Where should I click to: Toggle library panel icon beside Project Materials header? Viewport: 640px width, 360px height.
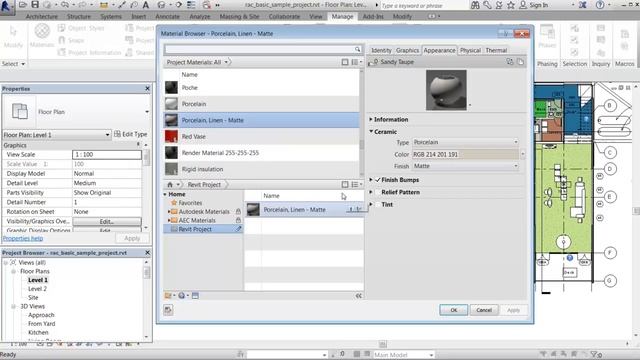coord(345,62)
